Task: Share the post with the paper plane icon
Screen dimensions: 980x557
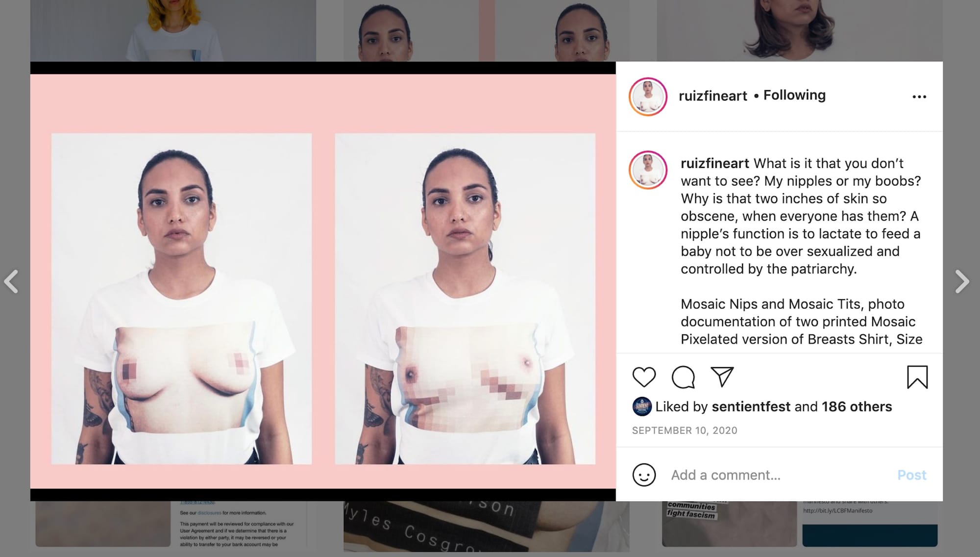Action: (x=722, y=377)
